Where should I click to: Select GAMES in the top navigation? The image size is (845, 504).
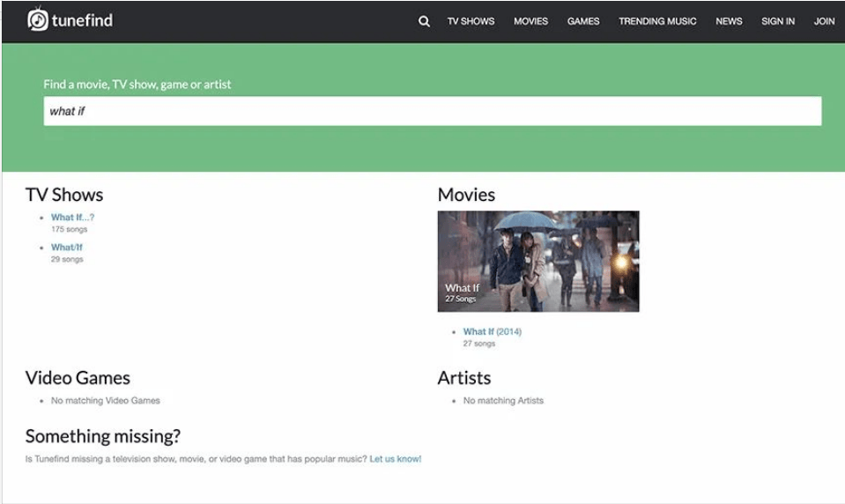tap(582, 21)
